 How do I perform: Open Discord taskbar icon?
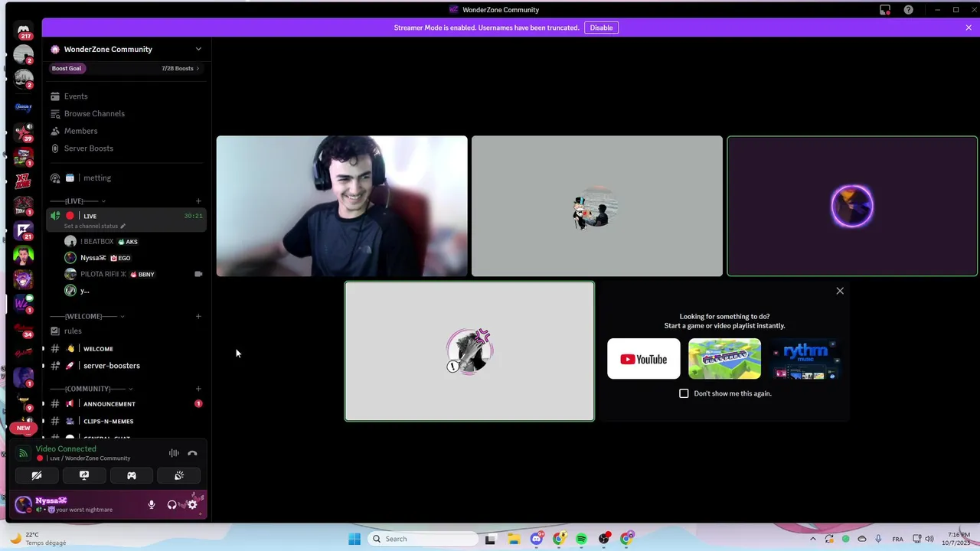click(537, 539)
